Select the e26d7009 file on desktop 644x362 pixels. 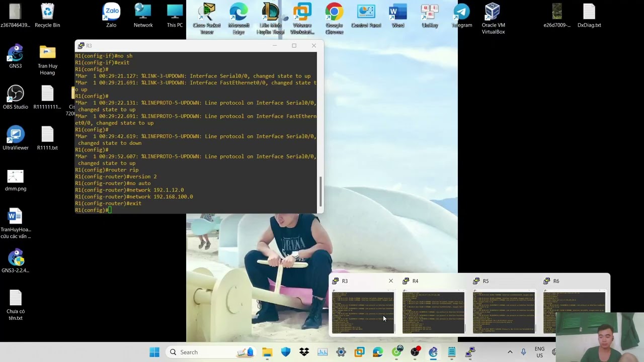(557, 16)
